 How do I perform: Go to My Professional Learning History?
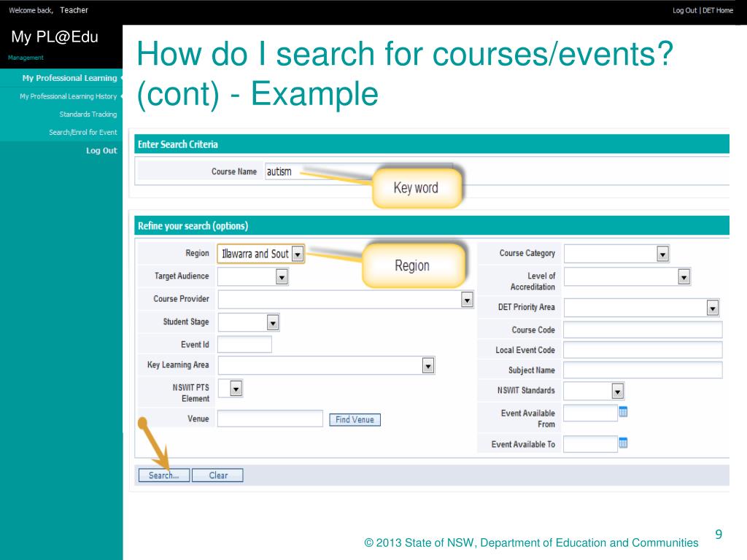(68, 96)
